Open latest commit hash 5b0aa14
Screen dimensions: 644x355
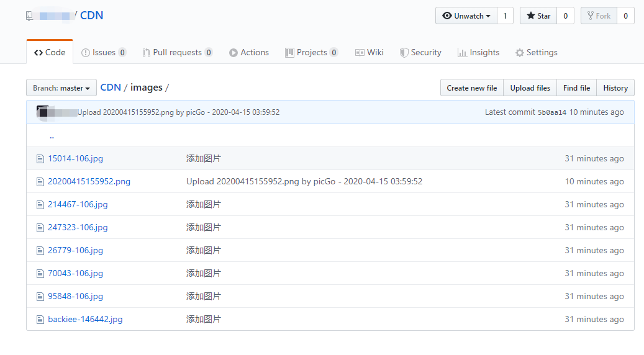pos(552,112)
